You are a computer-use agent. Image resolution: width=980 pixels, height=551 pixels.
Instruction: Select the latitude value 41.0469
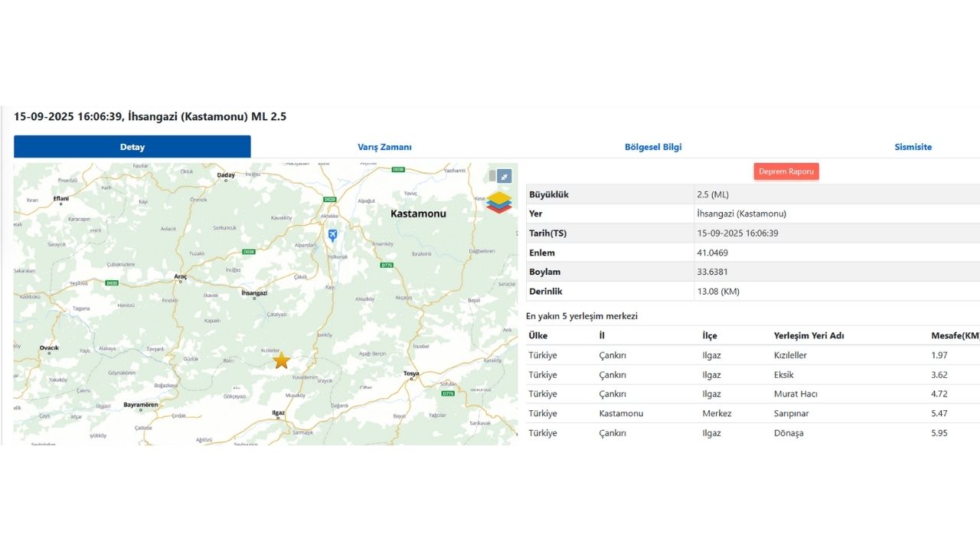tap(712, 253)
